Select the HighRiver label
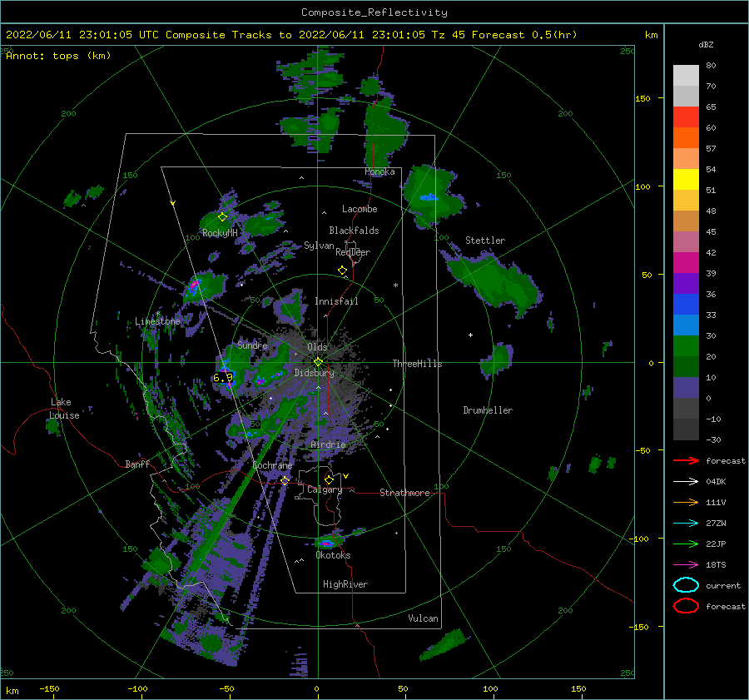Viewport: 749px width, 700px height. (345, 584)
